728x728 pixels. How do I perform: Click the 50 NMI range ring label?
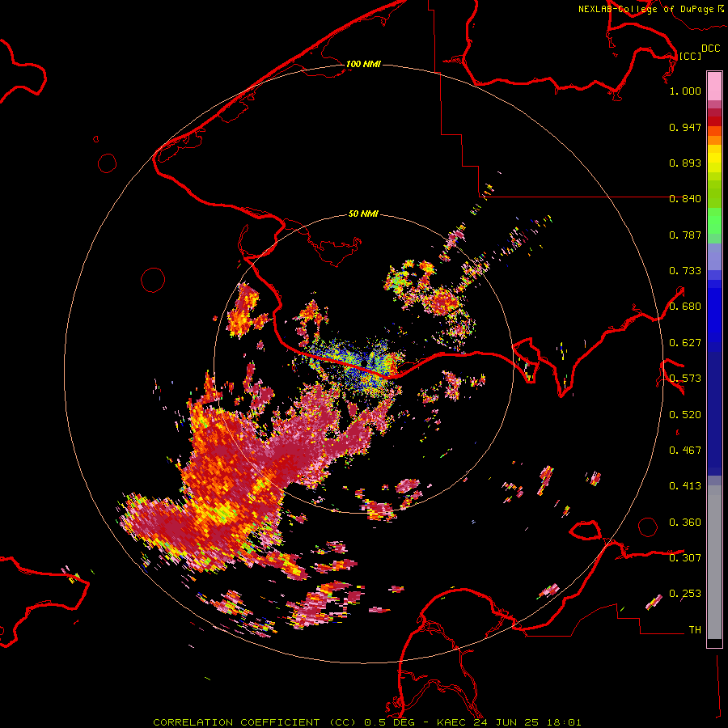click(363, 214)
